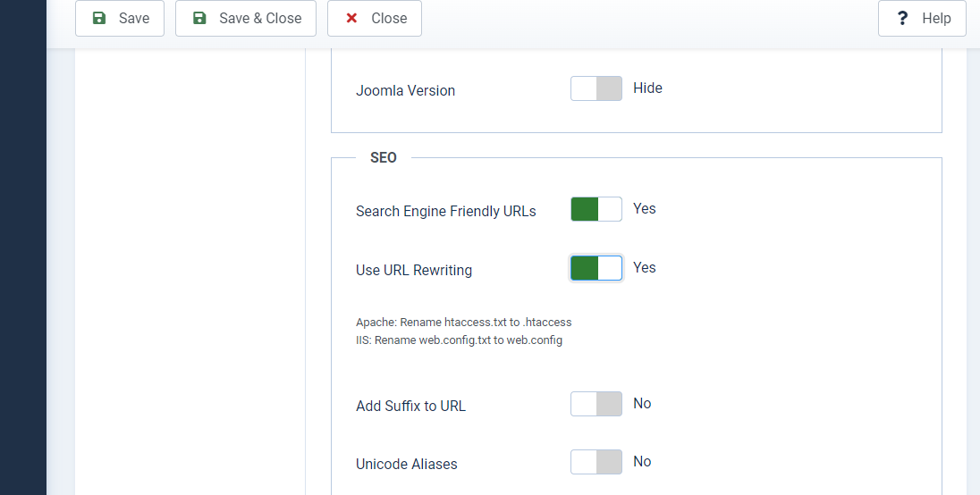This screenshot has height=495, width=980.
Task: Enable the Add Suffix to URL switch
Action: tap(596, 404)
